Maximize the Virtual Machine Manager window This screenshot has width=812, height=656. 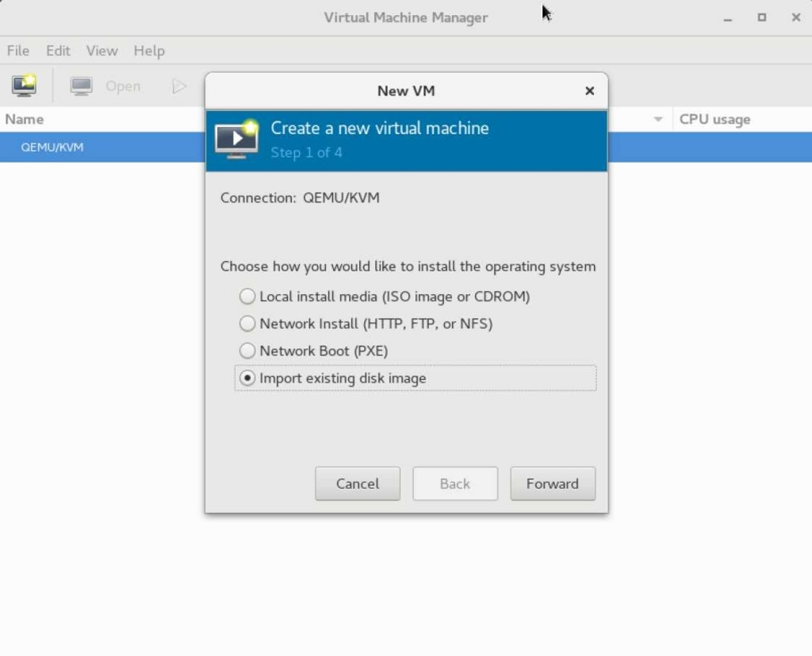pos(762,17)
